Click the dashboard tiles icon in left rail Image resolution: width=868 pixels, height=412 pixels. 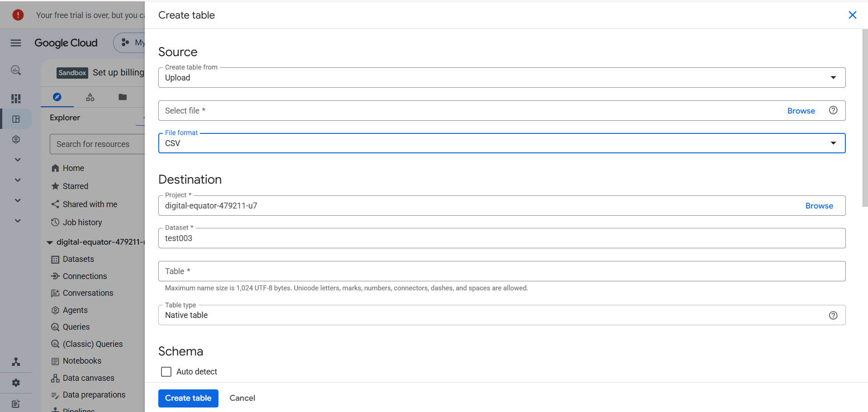pyautogui.click(x=16, y=99)
